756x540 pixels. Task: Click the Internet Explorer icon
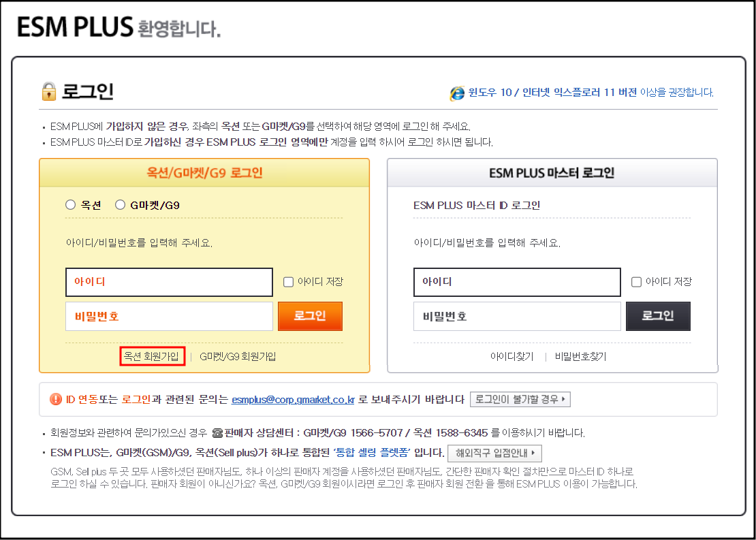pyautogui.click(x=456, y=93)
